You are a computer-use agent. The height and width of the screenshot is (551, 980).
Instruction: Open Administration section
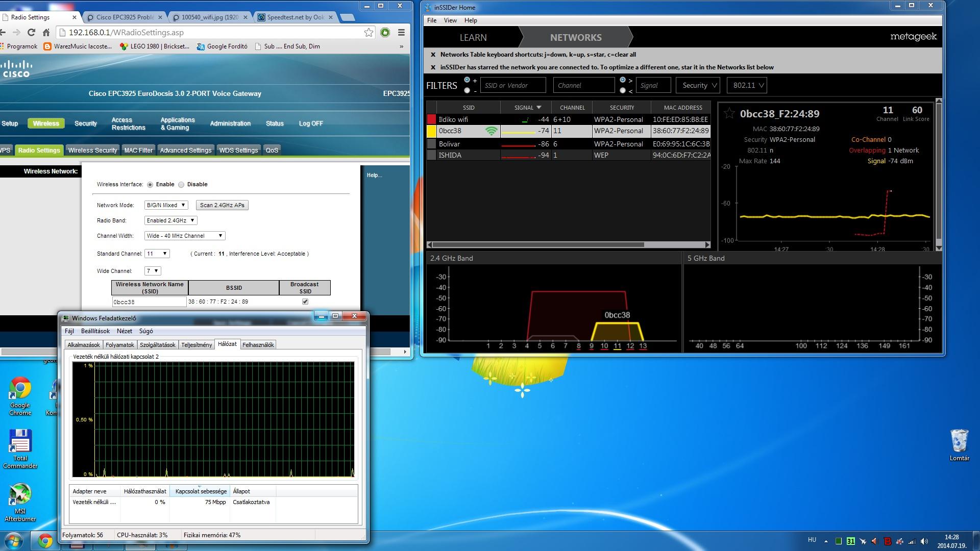click(230, 123)
